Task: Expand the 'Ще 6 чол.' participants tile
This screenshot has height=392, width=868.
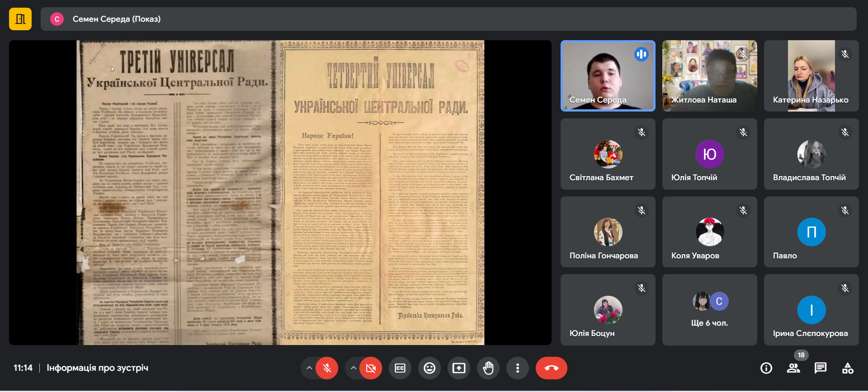Action: pos(709,310)
